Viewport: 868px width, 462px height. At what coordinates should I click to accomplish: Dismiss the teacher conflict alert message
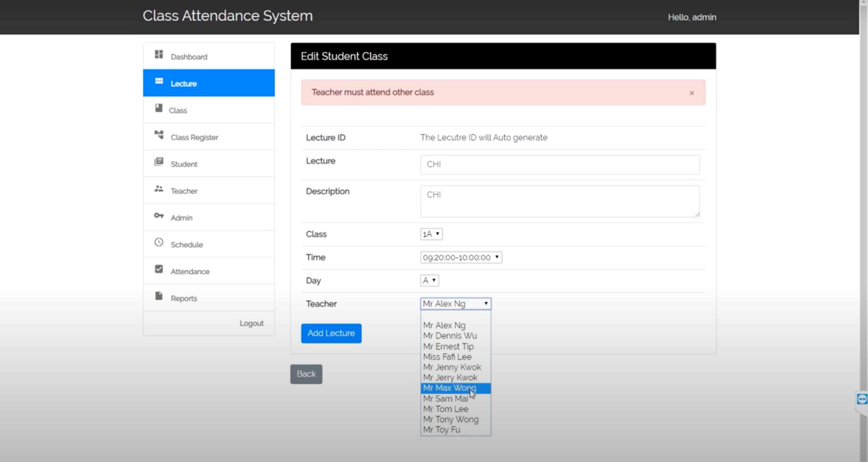(x=692, y=93)
